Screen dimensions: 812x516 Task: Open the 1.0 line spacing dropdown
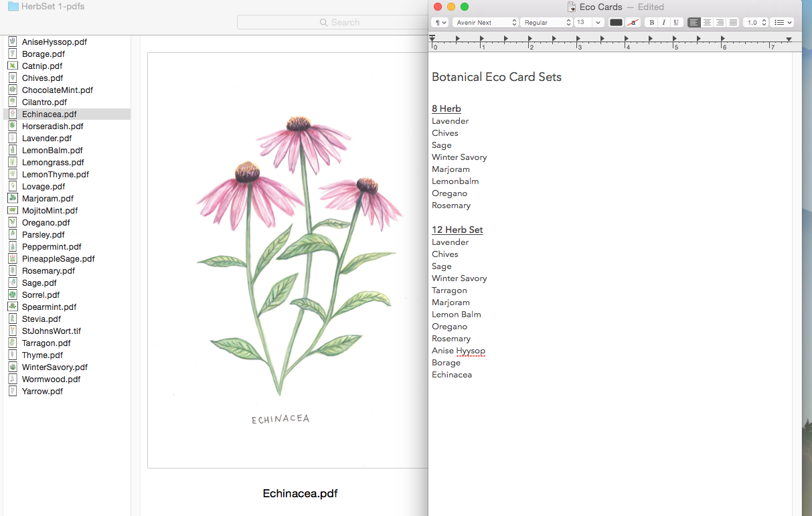point(756,23)
